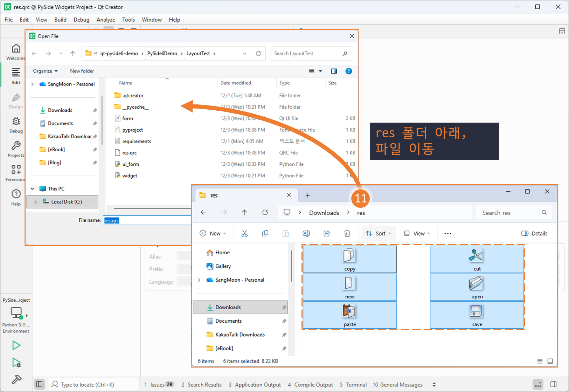Go up a folder in Open File dialog
Viewport: 569px width, 392px height.
(73, 54)
